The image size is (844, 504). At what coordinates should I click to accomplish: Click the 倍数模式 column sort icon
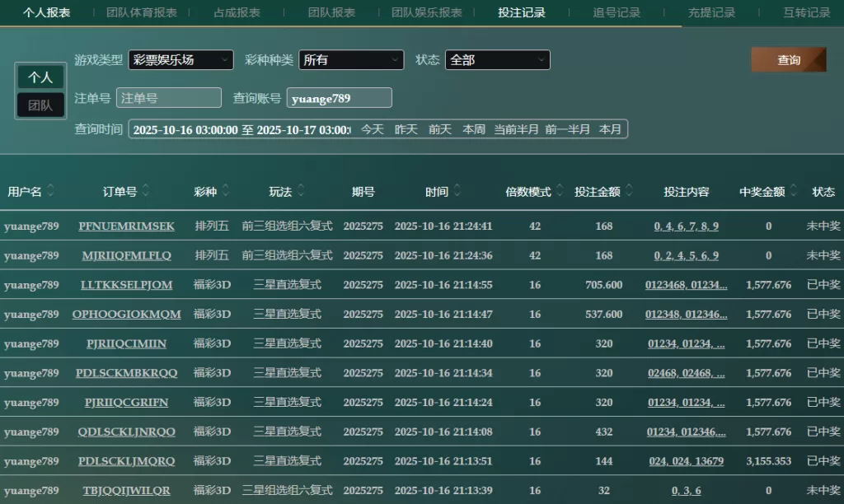coord(559,191)
